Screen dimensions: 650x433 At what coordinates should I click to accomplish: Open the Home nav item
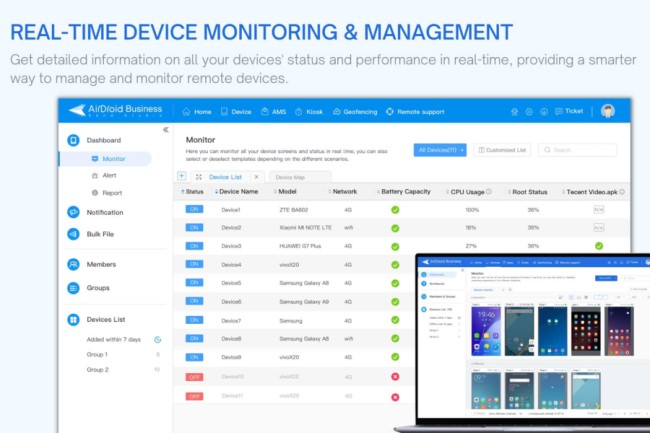197,112
